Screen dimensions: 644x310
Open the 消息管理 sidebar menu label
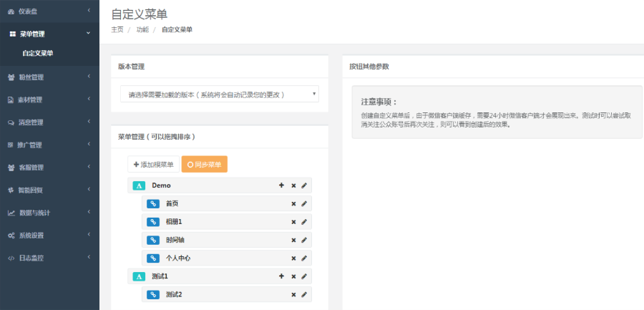coord(31,122)
